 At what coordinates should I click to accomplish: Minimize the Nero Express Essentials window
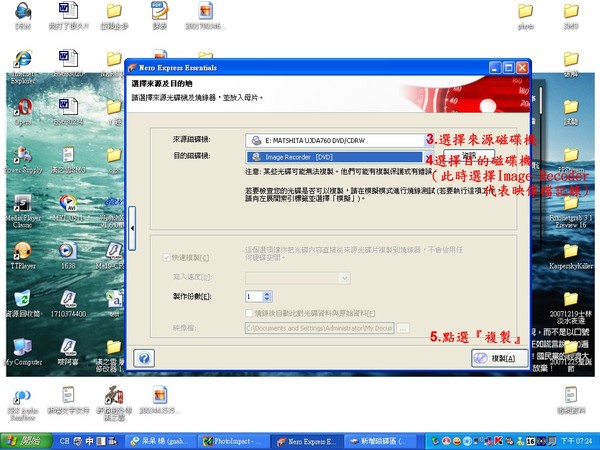click(x=495, y=68)
